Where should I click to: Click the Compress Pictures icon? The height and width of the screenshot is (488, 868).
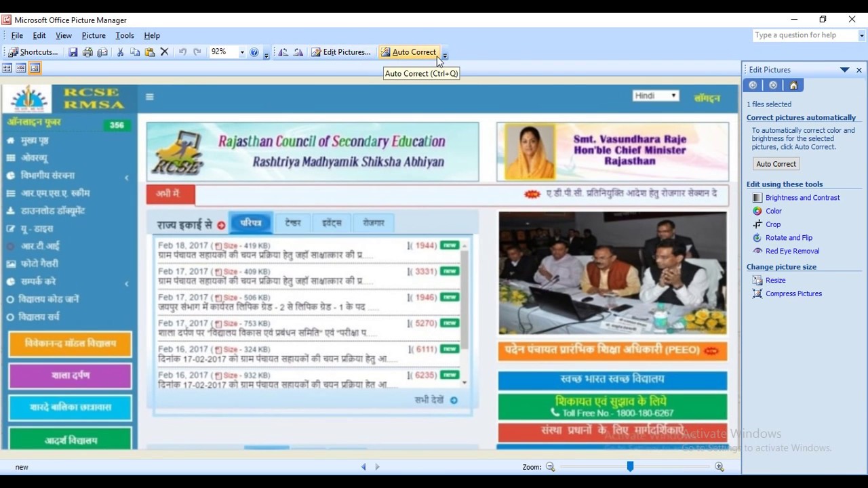(x=757, y=294)
